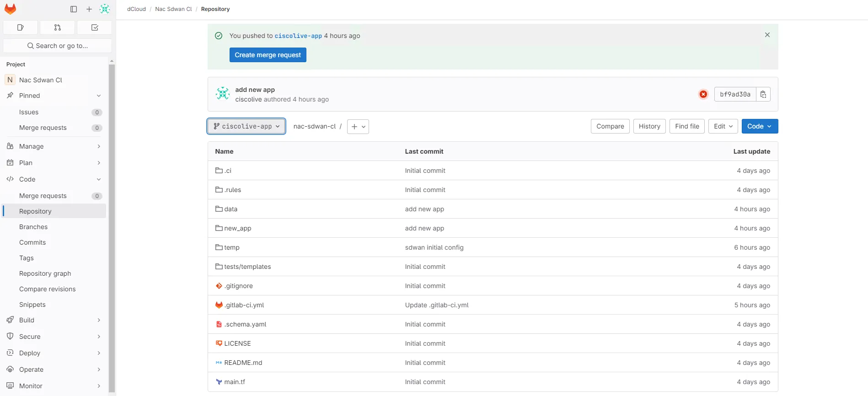Open assigned issues icon shortcut
This screenshot has height=396, width=868.
[x=20, y=27]
